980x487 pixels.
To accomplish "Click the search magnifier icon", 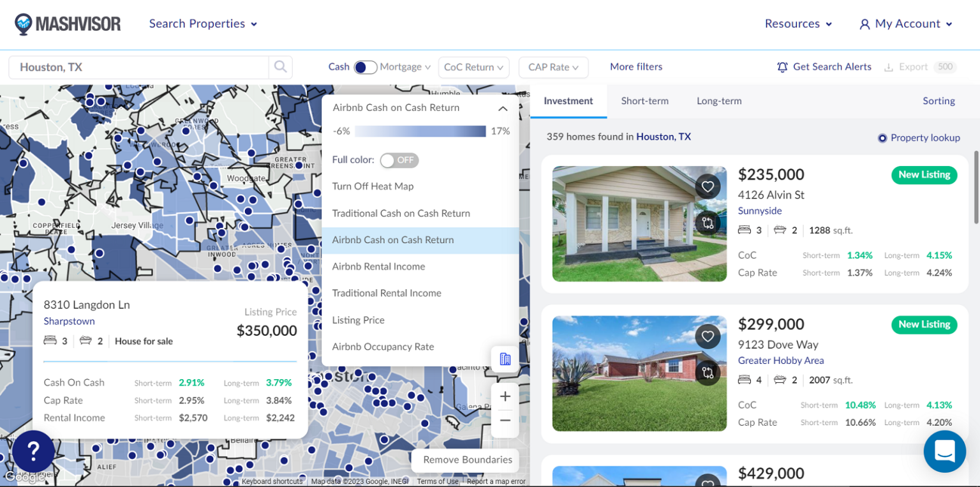I will (280, 67).
